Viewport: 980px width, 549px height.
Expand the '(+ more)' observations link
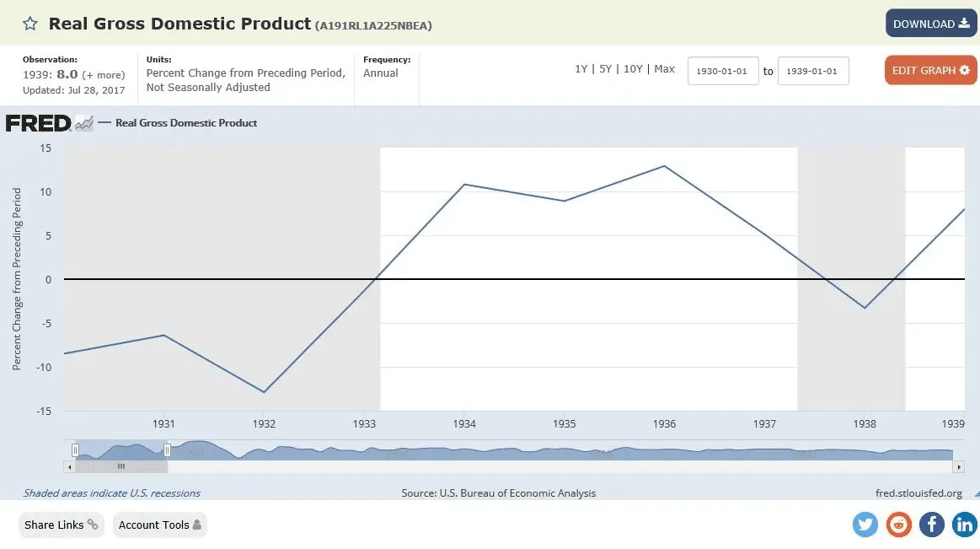(103, 75)
